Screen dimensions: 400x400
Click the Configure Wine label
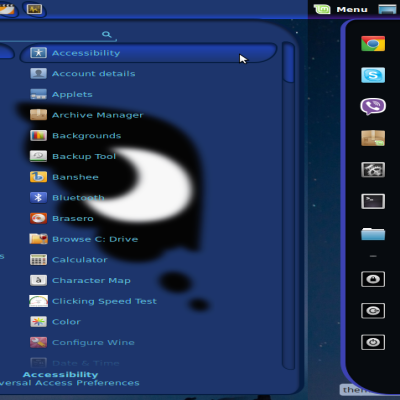[93, 343]
